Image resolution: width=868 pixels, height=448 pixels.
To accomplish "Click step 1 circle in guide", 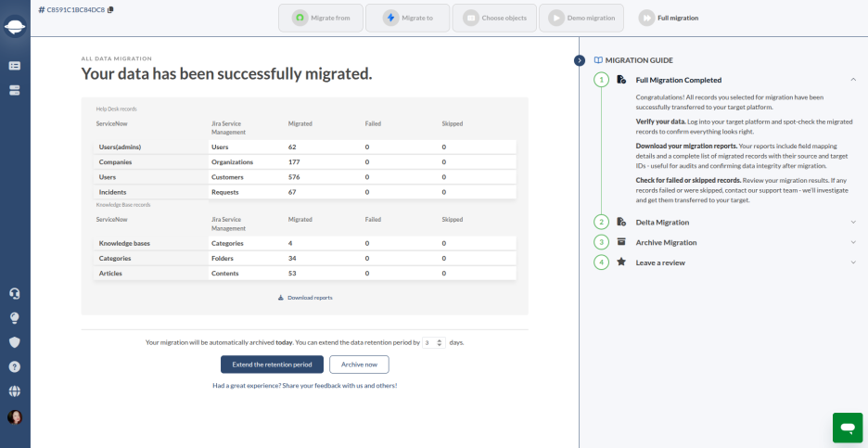I will (601, 80).
